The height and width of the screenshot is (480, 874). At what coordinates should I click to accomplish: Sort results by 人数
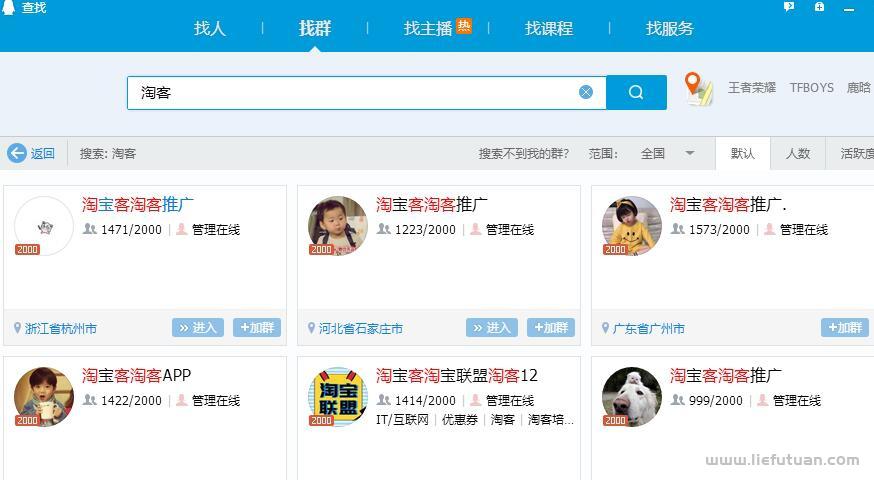tap(798, 153)
